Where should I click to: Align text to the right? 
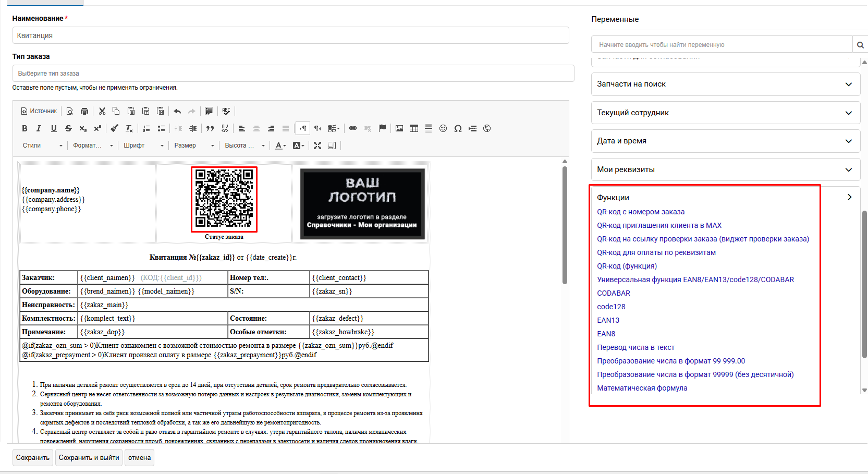(271, 128)
